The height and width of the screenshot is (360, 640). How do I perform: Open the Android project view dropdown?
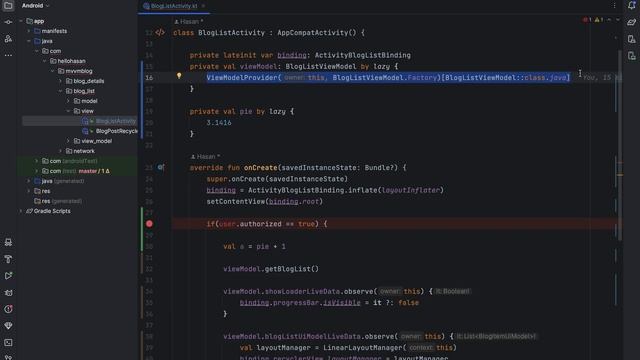tap(36, 6)
